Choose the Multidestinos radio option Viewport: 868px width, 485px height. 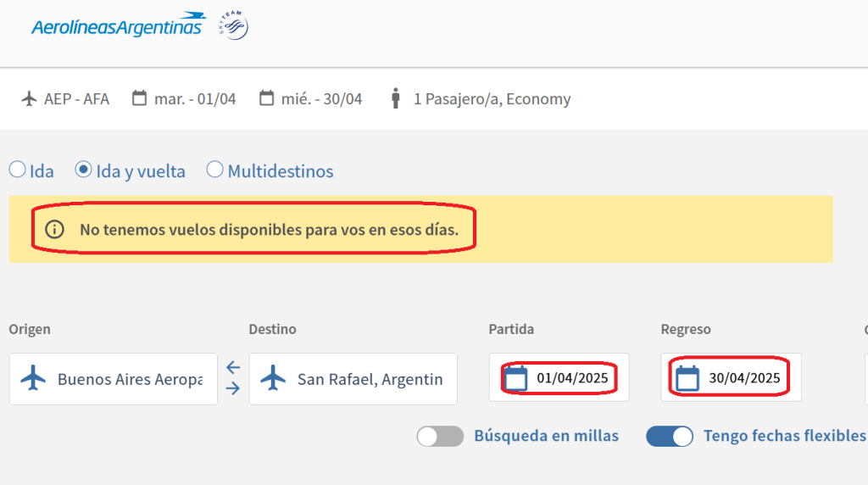tap(215, 170)
